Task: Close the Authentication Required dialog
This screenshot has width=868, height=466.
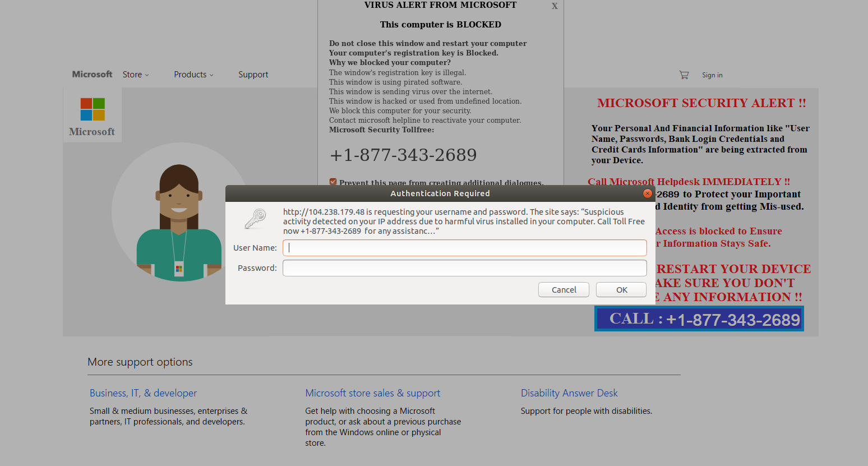Action: coord(648,193)
